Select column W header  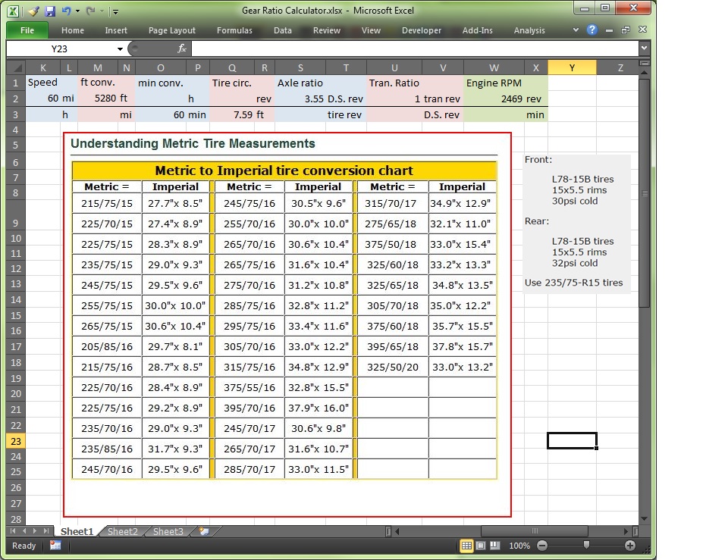tap(494, 67)
